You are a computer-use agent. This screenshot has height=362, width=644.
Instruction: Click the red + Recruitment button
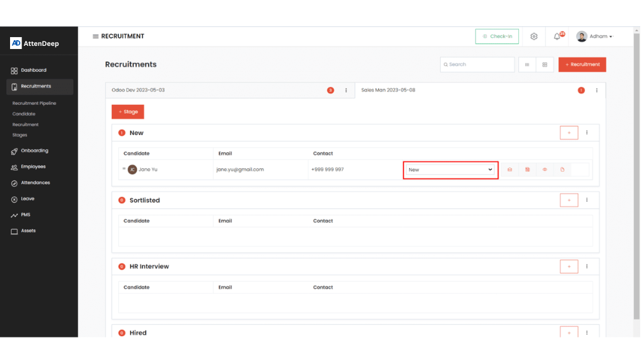582,65
